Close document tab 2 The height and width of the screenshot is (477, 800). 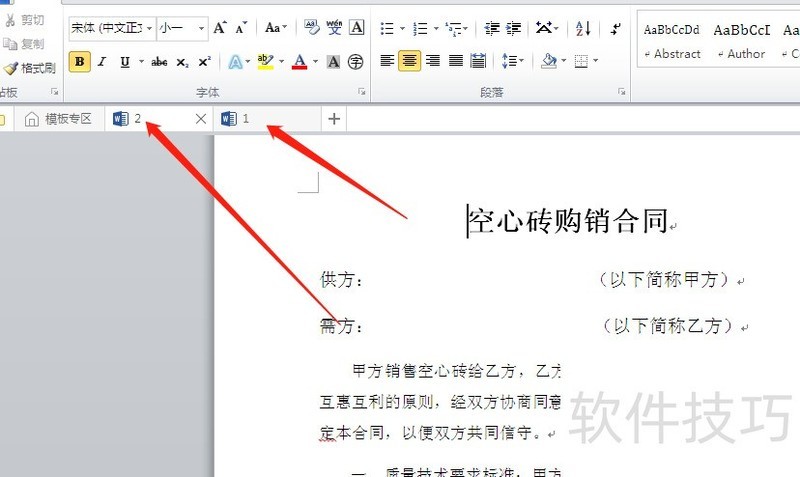coord(201,119)
